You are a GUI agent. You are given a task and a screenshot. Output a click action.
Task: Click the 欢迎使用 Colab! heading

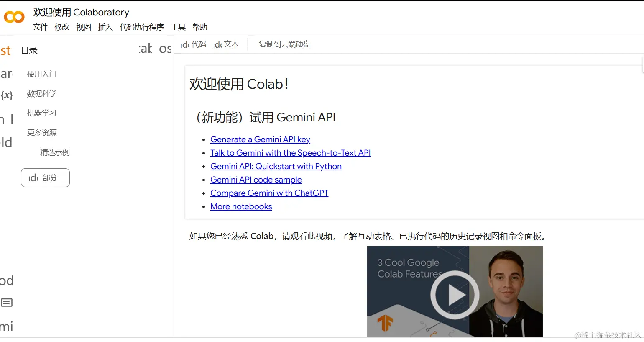click(x=239, y=84)
